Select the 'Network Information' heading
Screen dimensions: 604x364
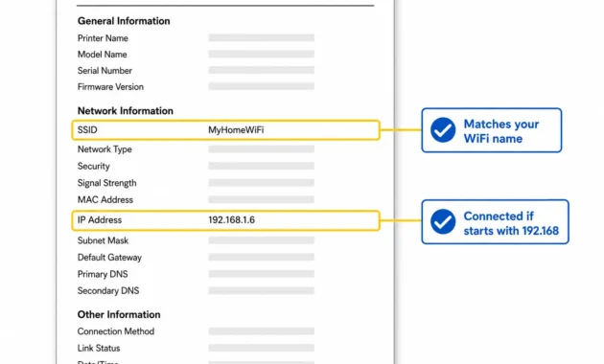click(x=126, y=111)
